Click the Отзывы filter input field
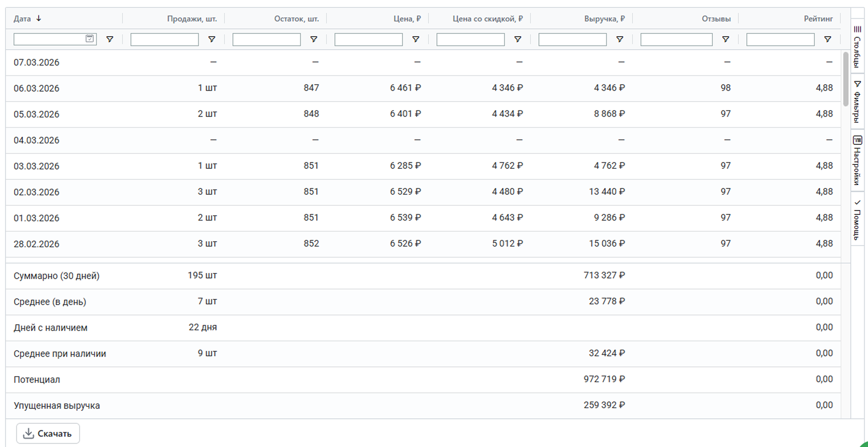This screenshot has width=868, height=447. [676, 39]
